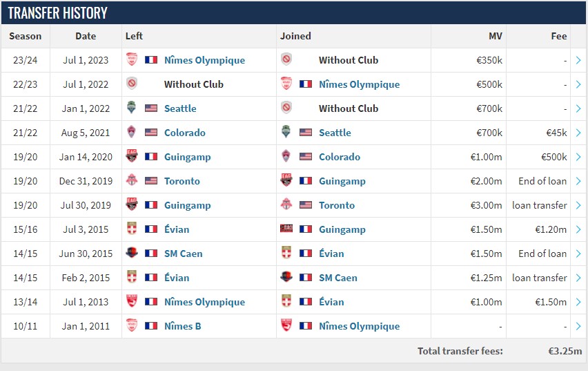Open Nîmes Olympique link in 22/23 joined column
The width and height of the screenshot is (588, 371).
360,84
